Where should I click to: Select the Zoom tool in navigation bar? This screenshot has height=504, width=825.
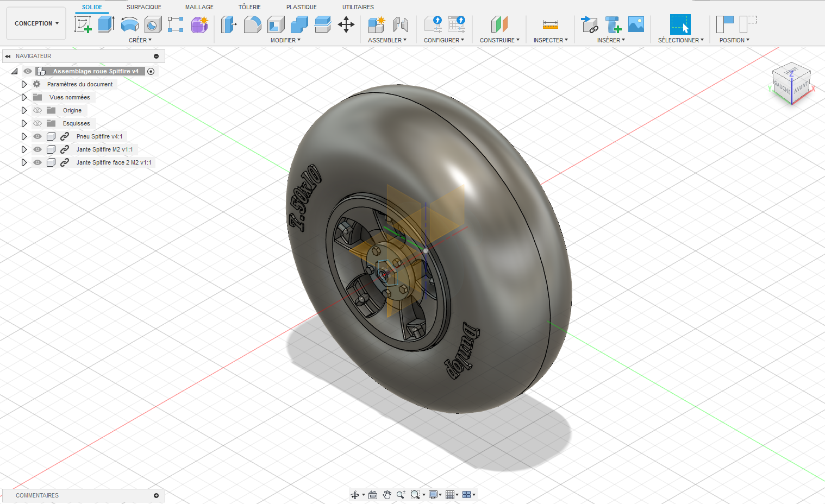pos(401,495)
